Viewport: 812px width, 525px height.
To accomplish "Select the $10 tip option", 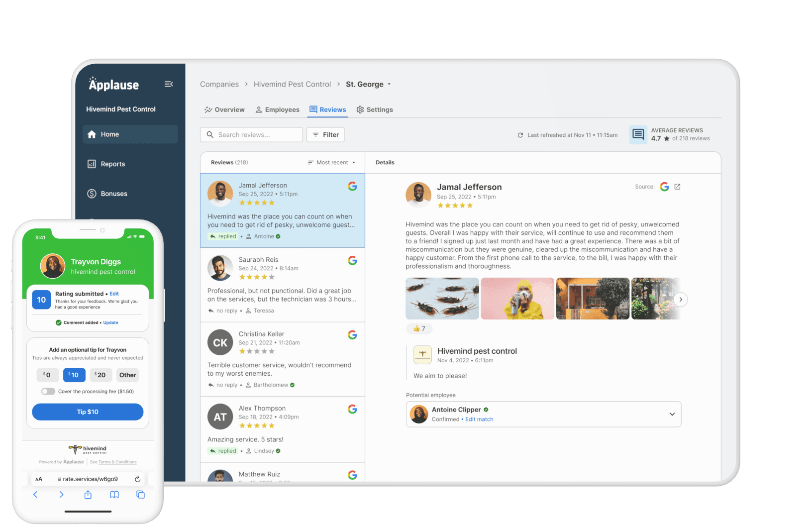I will (x=74, y=375).
